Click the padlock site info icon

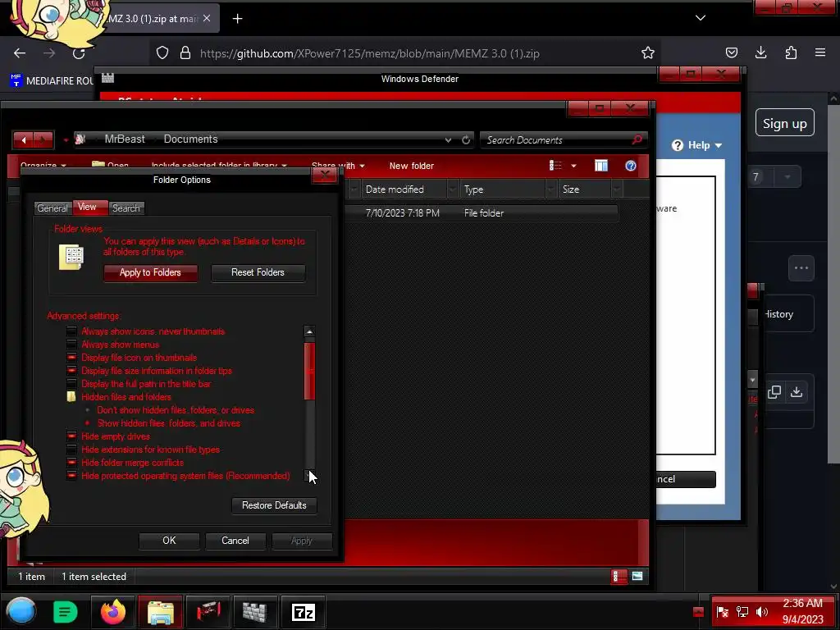[185, 52]
